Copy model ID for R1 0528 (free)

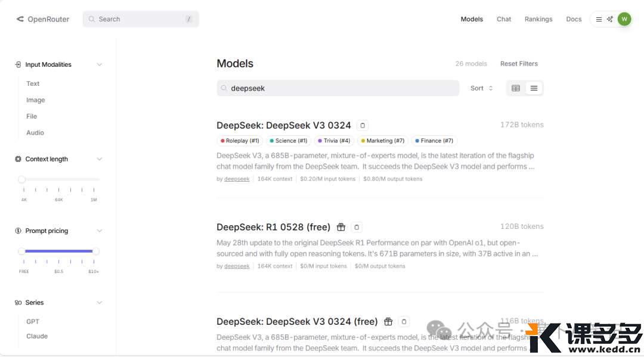(357, 227)
